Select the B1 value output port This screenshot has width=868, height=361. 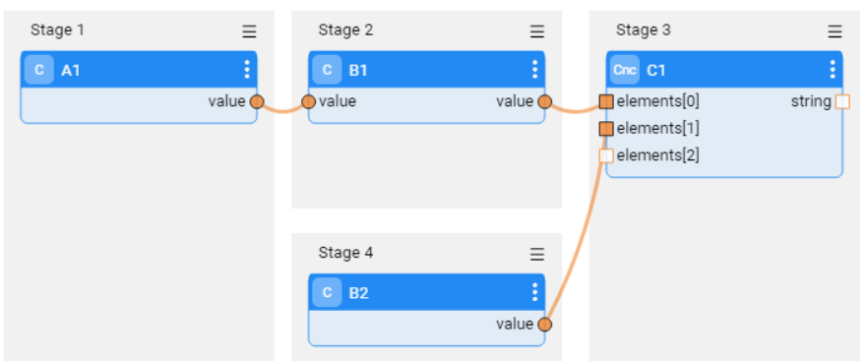(545, 102)
